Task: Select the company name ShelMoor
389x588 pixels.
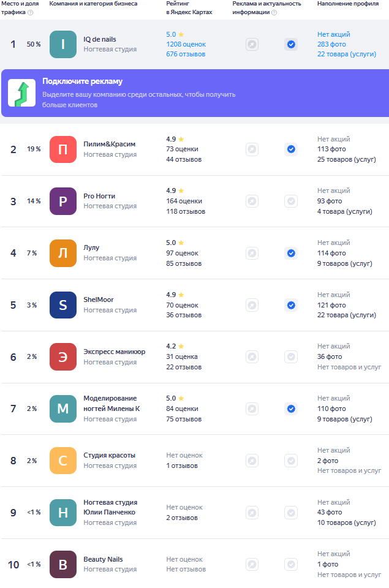Action: (x=98, y=300)
